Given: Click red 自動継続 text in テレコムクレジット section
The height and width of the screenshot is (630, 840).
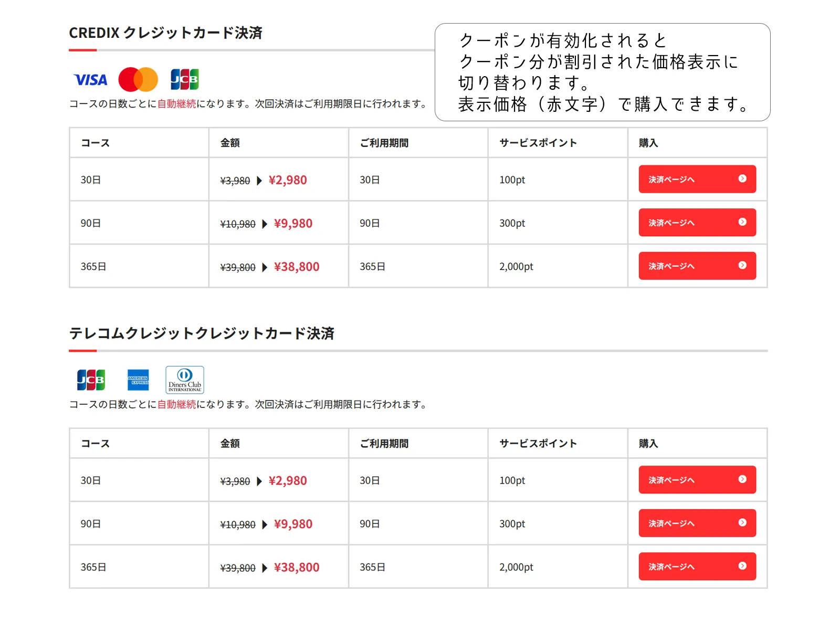Looking at the screenshot, I should tap(176, 405).
